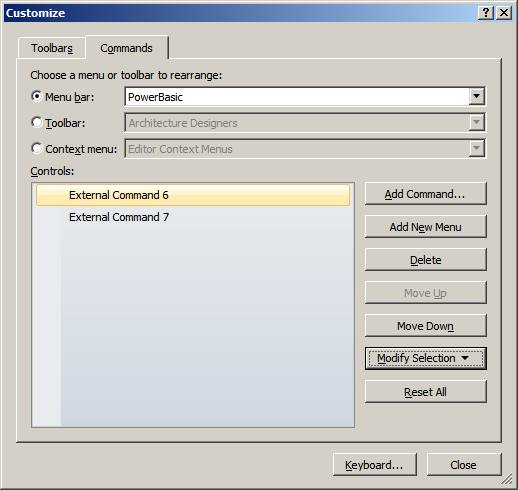Select External Command 6 in Controls list

(x=193, y=195)
